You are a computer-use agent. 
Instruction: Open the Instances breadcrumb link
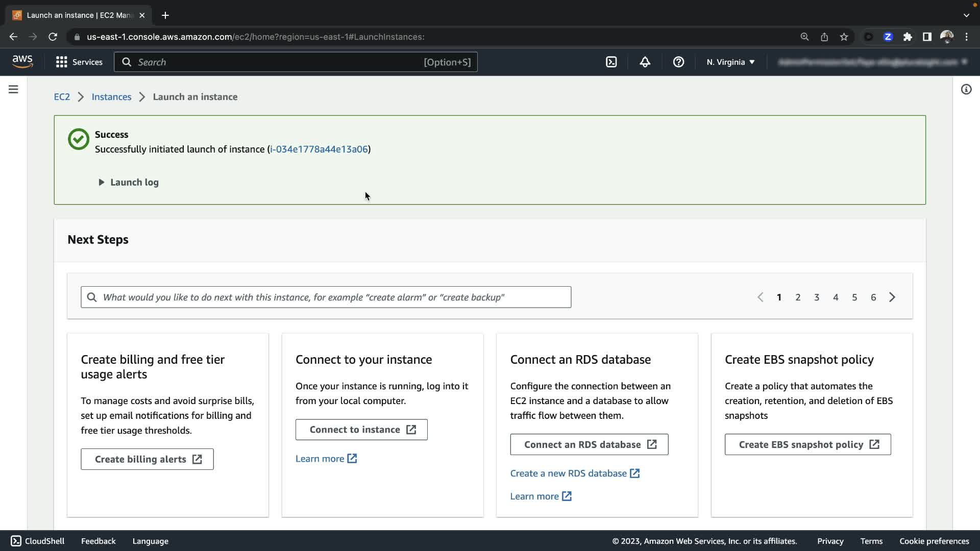111,97
